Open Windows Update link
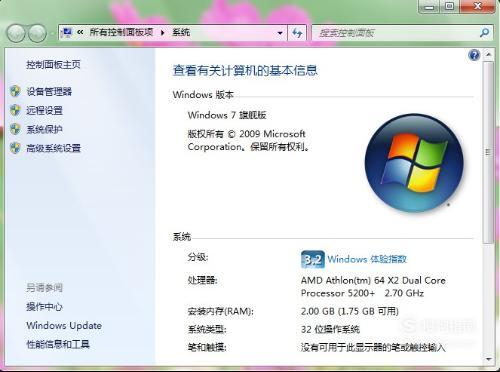 pyautogui.click(x=64, y=326)
